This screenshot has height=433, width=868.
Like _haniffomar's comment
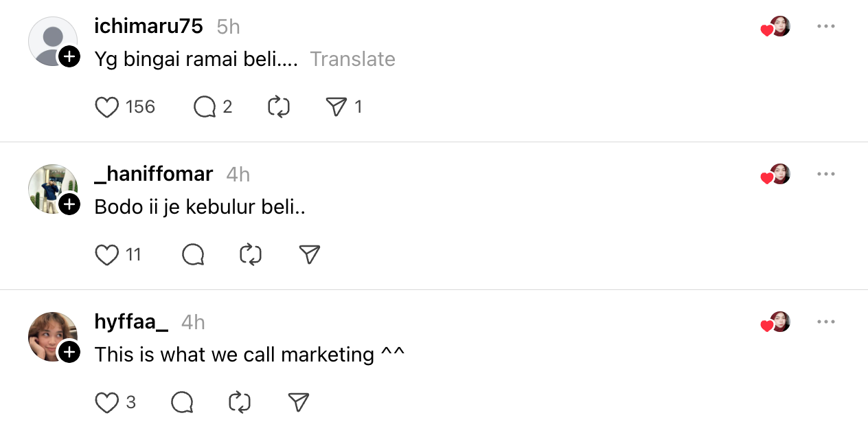[x=106, y=255]
